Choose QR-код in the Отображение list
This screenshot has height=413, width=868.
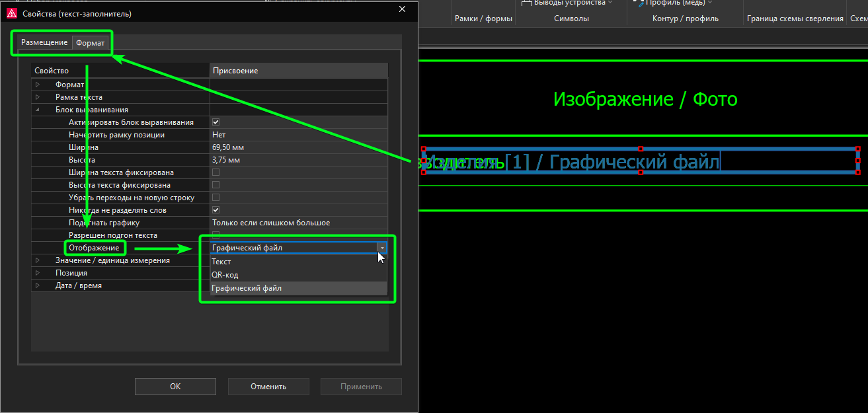pyautogui.click(x=299, y=275)
